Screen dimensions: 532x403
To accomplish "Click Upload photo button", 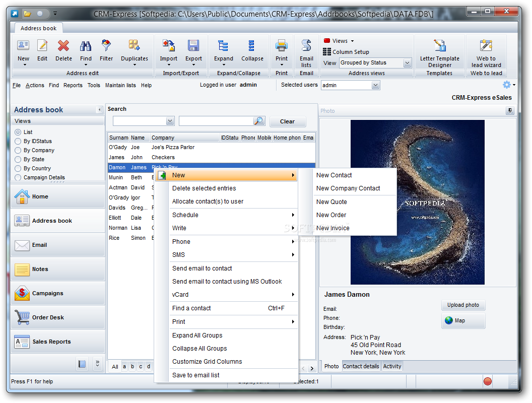I will pos(463,305).
